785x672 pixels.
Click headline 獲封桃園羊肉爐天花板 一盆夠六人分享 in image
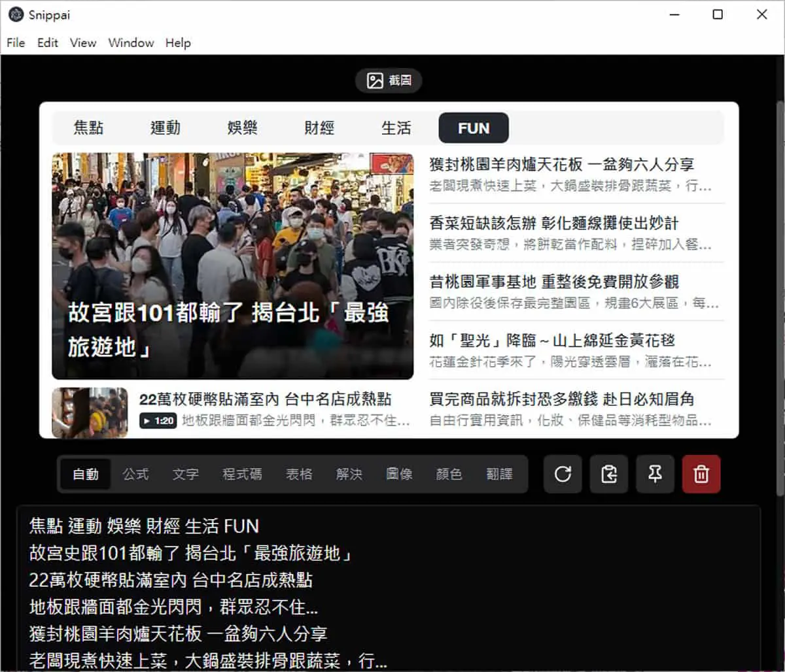click(x=561, y=164)
